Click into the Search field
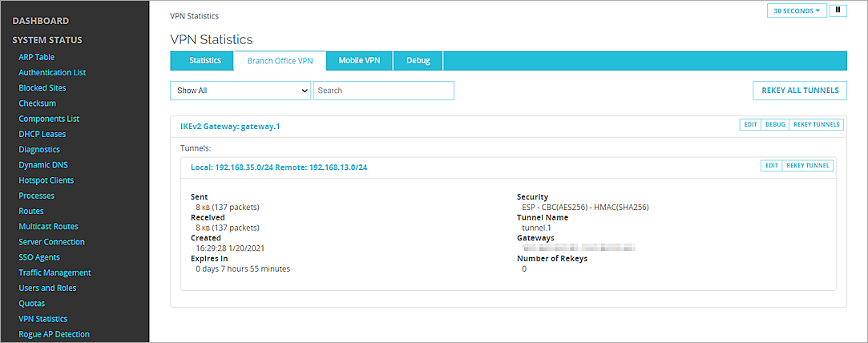 pos(383,91)
